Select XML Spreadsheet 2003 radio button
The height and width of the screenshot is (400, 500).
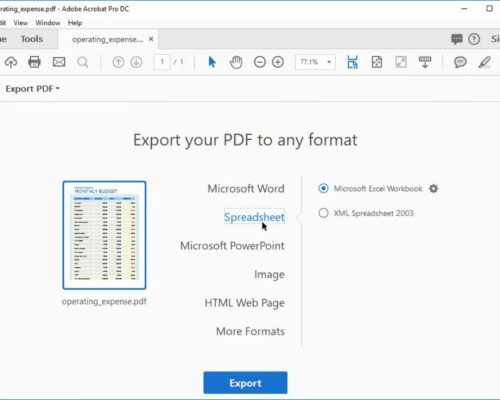(323, 213)
